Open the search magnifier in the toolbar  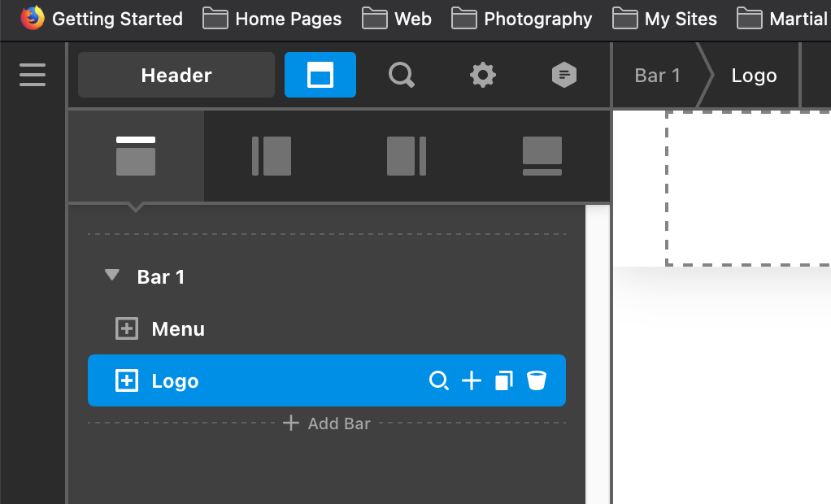pyautogui.click(x=402, y=76)
